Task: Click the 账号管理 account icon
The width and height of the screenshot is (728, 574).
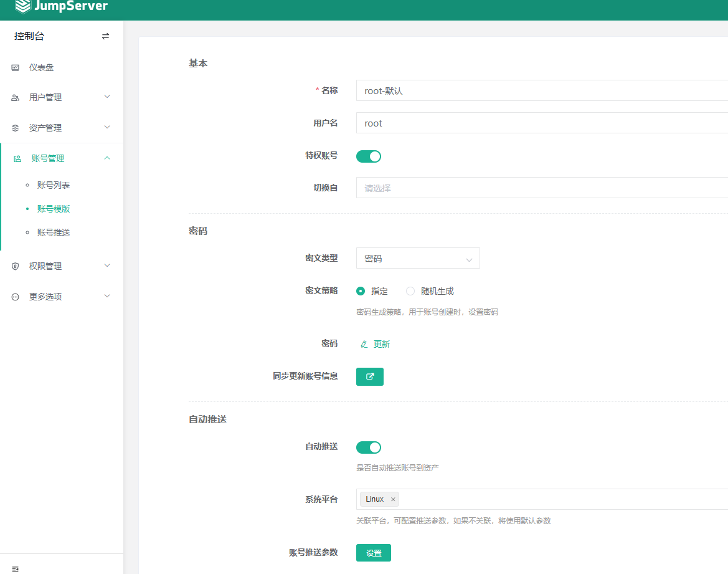Action: tap(17, 159)
